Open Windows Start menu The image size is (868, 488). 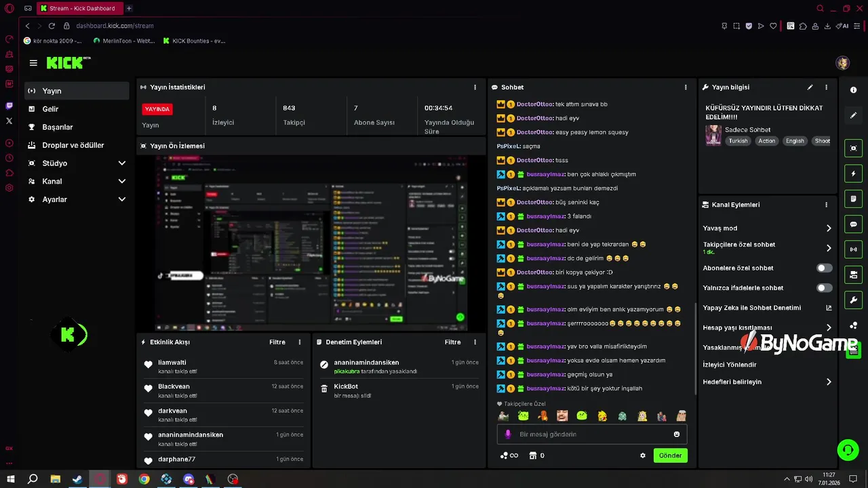pos(11,479)
